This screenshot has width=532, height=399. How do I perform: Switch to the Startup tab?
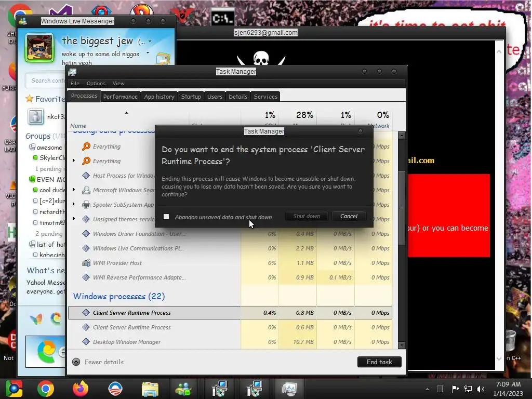point(191,96)
